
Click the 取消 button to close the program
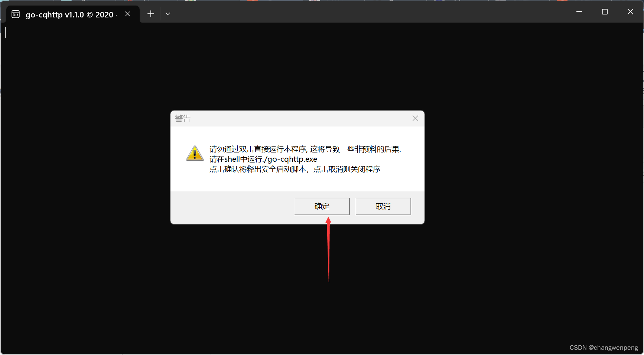[x=383, y=206]
